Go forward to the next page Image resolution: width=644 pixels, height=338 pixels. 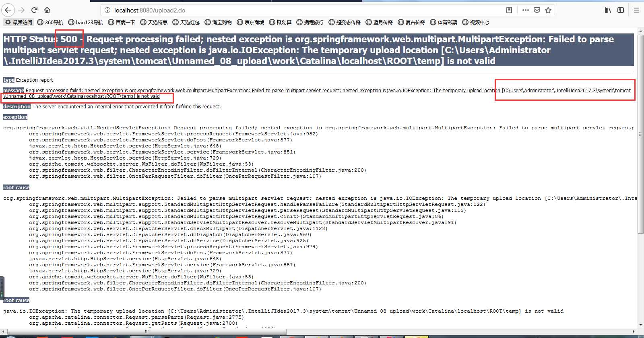click(x=22, y=10)
